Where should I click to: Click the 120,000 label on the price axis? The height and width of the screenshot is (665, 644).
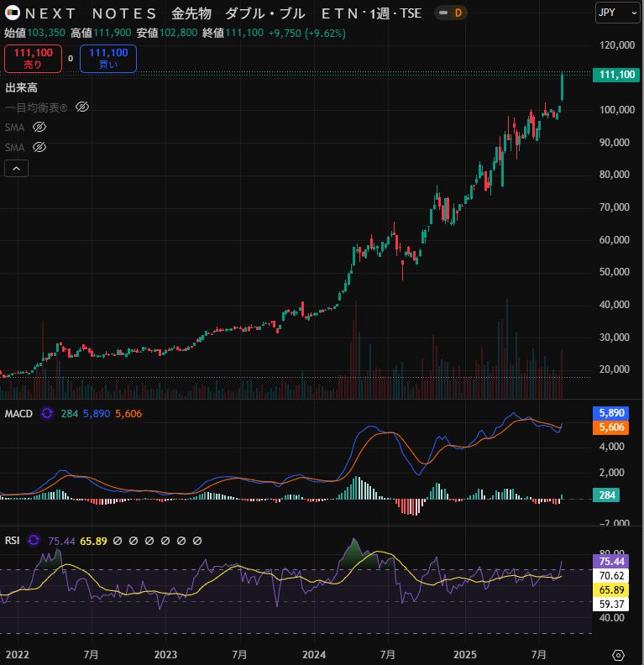[x=617, y=45]
